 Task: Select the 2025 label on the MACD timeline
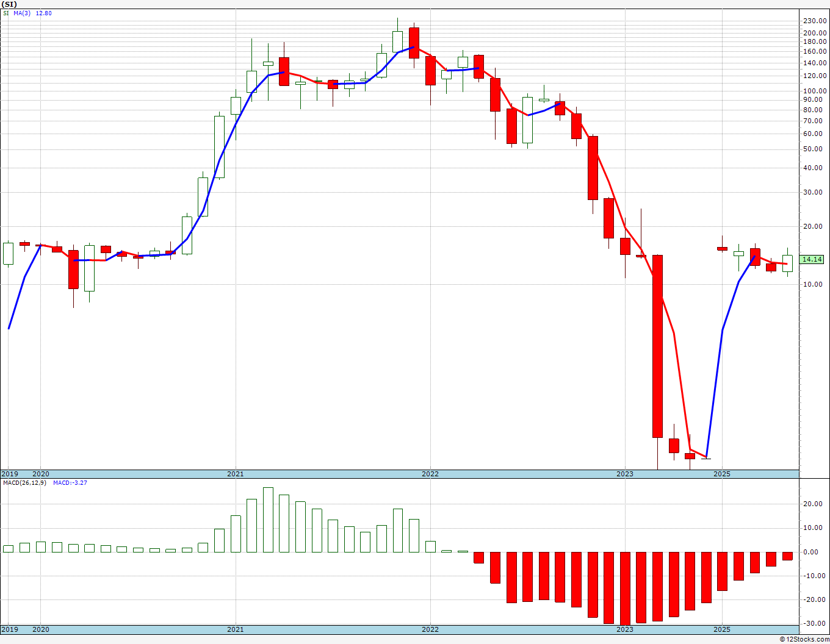pyautogui.click(x=722, y=629)
